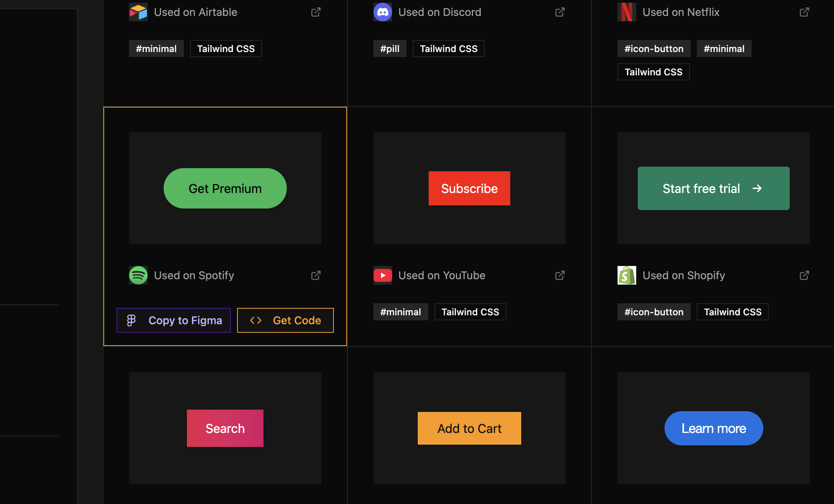Click the Netflix icon next to Used on Netflix

tap(626, 12)
